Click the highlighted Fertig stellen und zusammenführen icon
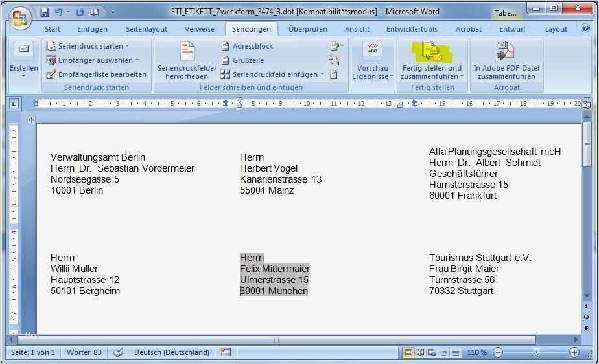 432,52
